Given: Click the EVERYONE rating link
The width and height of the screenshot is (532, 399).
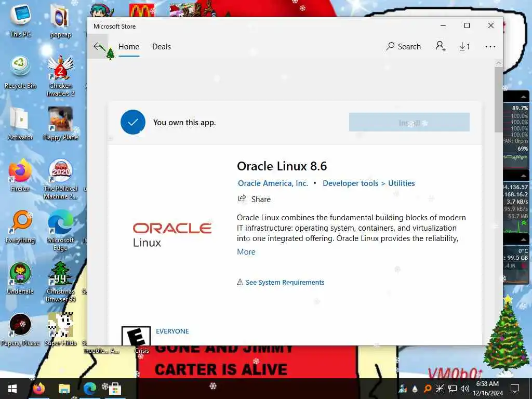Looking at the screenshot, I should (x=172, y=331).
